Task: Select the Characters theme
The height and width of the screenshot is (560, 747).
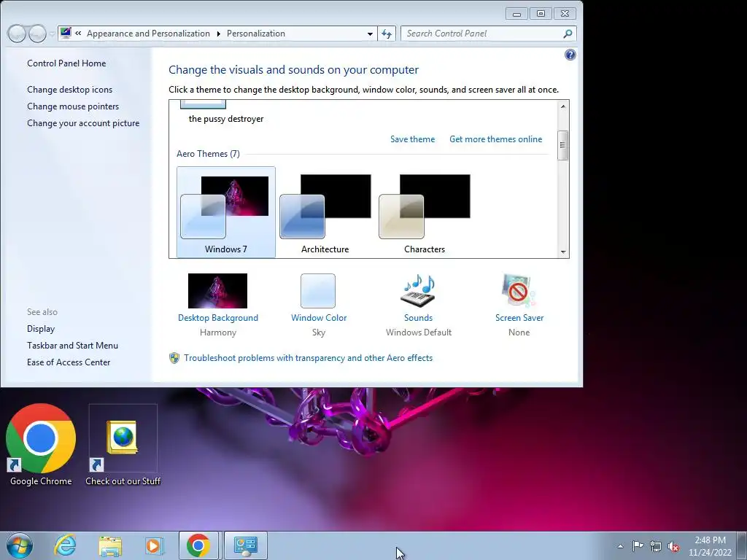Action: pyautogui.click(x=424, y=212)
